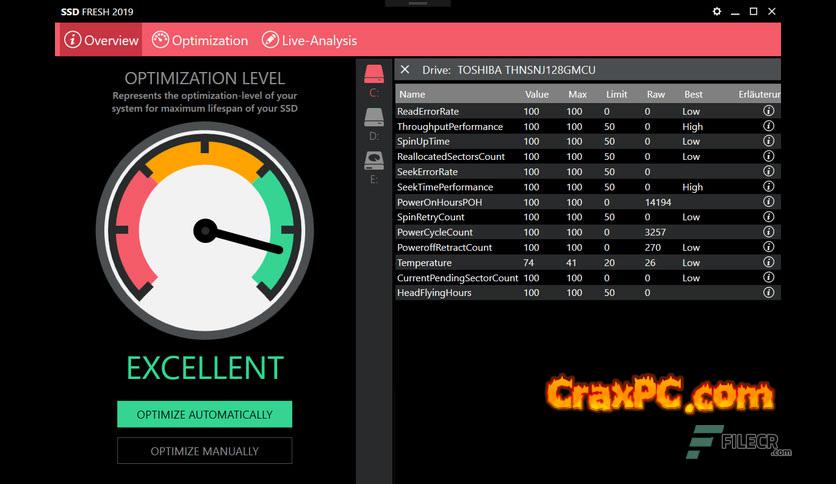Click the Optimize Automatically button
The width and height of the screenshot is (836, 484).
(x=205, y=414)
